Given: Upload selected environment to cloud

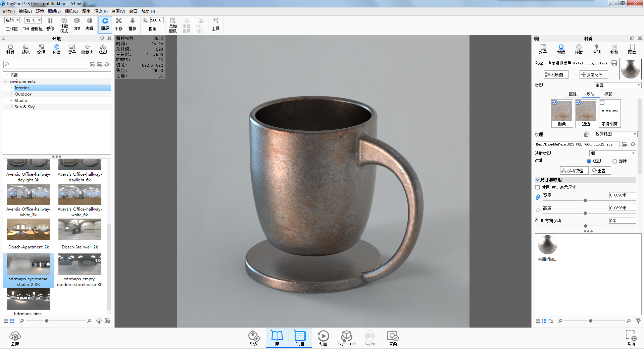Looking at the screenshot, I should [x=99, y=321].
